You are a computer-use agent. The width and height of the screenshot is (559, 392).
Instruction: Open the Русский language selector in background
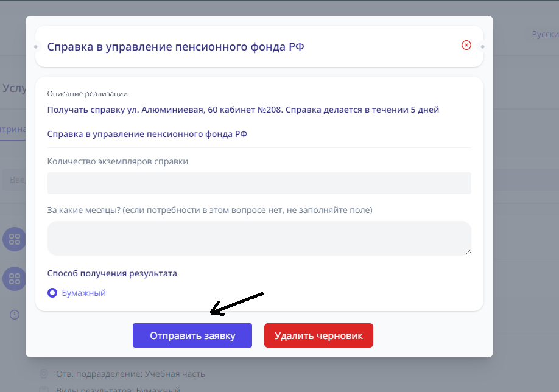545,34
